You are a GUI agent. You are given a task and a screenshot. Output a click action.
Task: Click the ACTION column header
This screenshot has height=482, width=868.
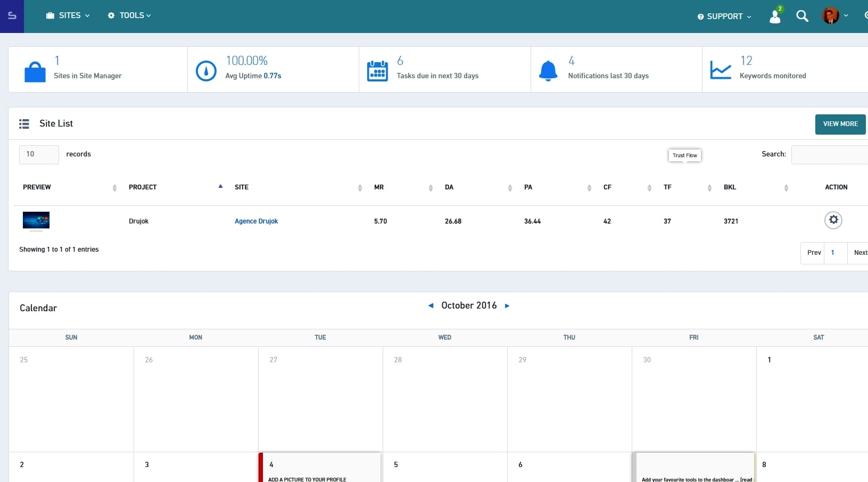tap(836, 187)
